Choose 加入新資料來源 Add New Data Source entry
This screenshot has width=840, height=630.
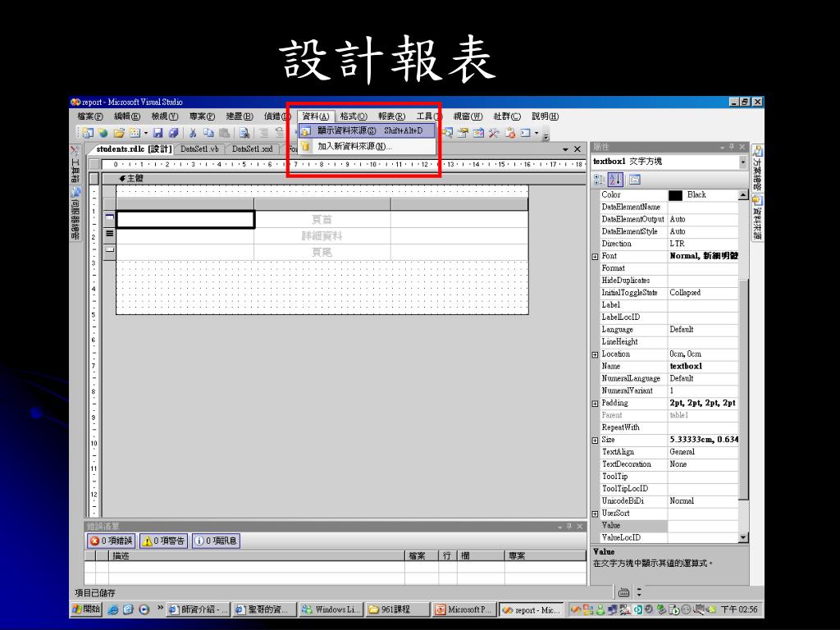click(x=367, y=146)
